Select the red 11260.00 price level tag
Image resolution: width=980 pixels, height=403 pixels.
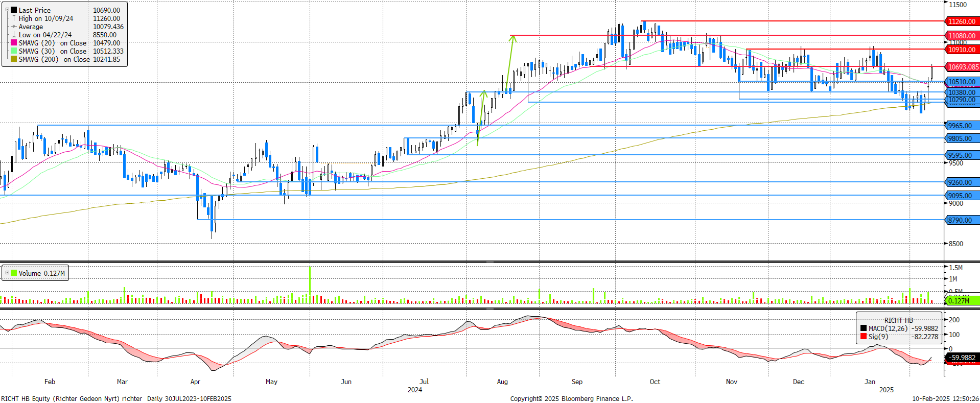pyautogui.click(x=962, y=21)
